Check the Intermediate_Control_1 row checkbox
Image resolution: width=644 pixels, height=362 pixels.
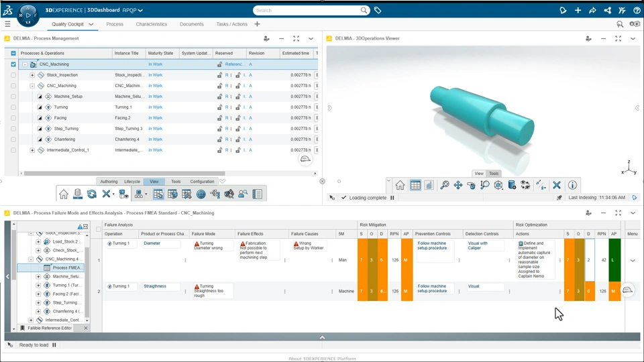[13, 150]
